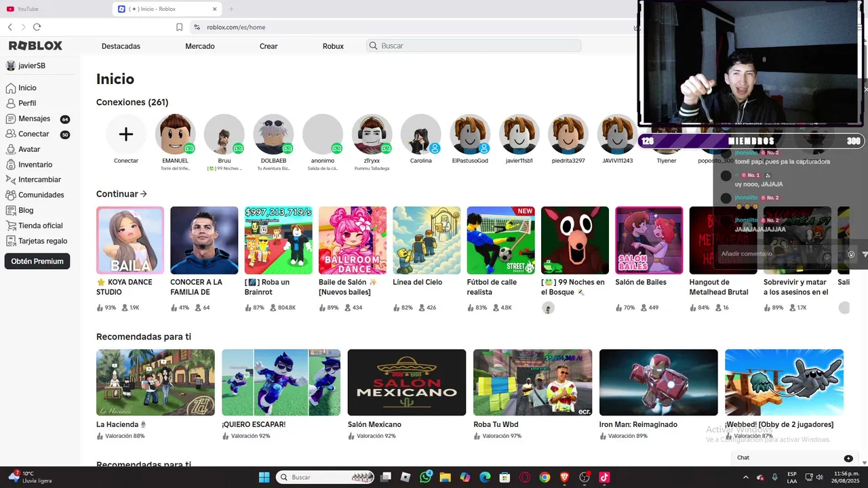Open KOYA DANCE STUDIO game thumbnail
This screenshot has width=868, height=488.
(130, 240)
